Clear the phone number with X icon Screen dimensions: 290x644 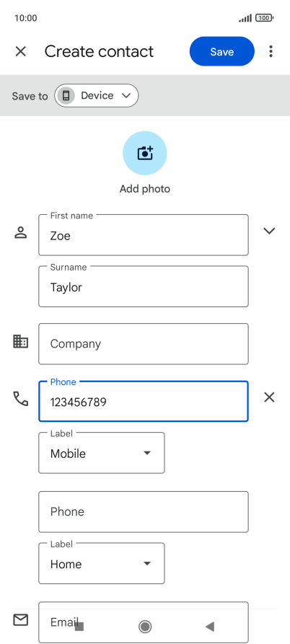[269, 397]
